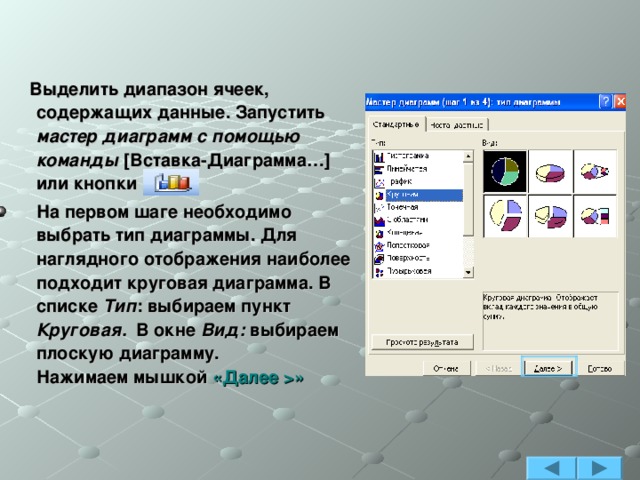The width and height of the screenshot is (640, 480).
Task: Pick the pie with bar subtype thumbnail
Action: pos(595,215)
